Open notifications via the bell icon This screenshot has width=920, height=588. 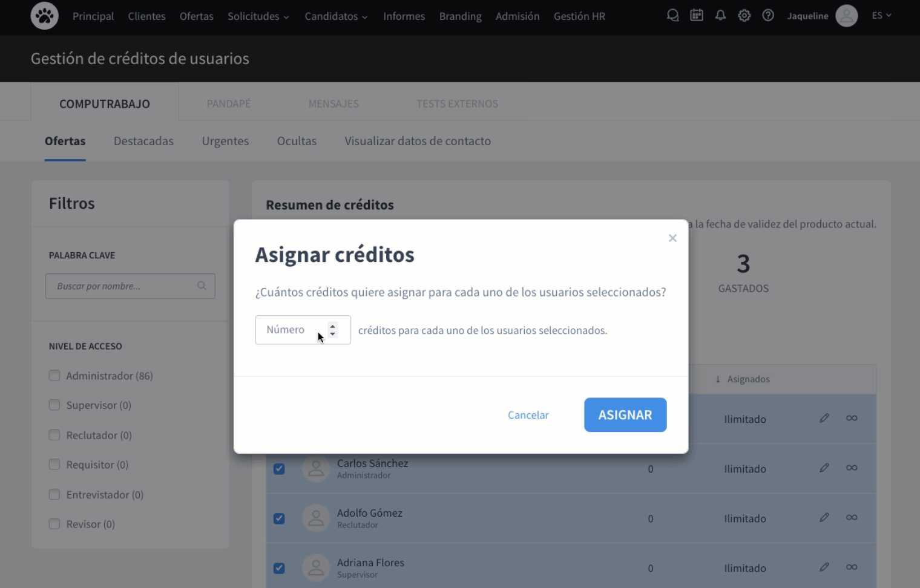point(720,16)
